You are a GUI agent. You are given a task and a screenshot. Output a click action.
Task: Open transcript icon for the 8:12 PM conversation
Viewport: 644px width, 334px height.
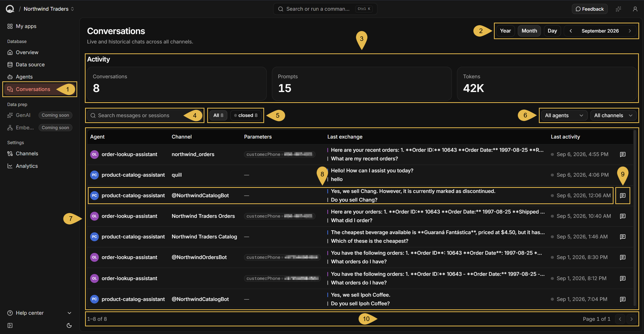[x=622, y=278]
